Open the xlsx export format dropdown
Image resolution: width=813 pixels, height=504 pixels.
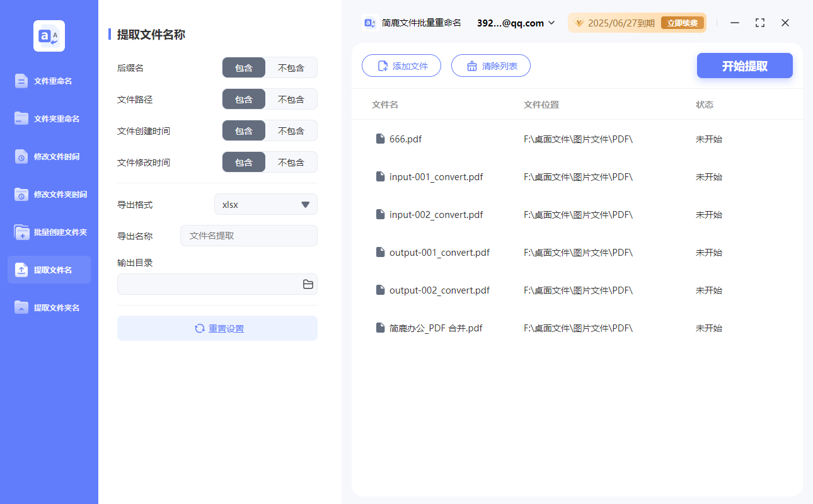[265, 204]
